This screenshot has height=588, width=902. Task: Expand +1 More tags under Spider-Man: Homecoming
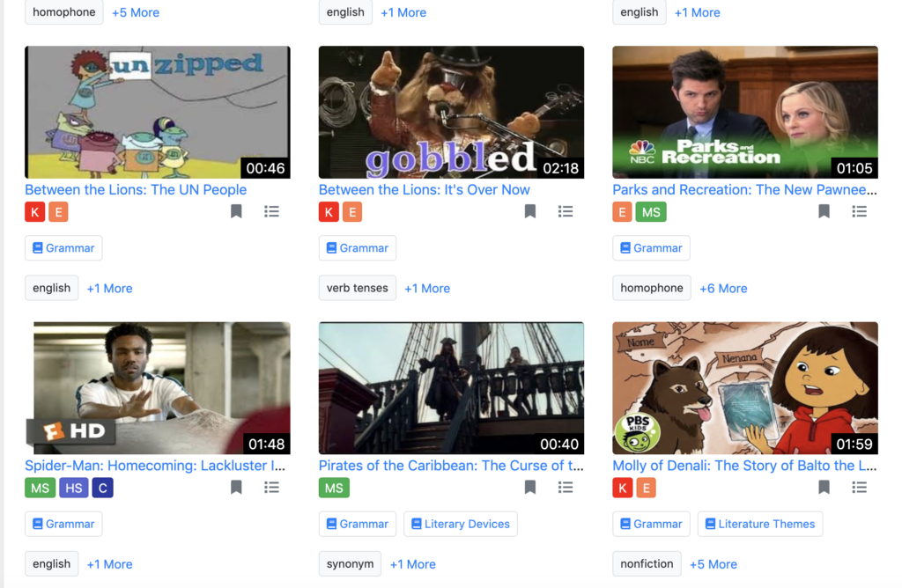109,564
